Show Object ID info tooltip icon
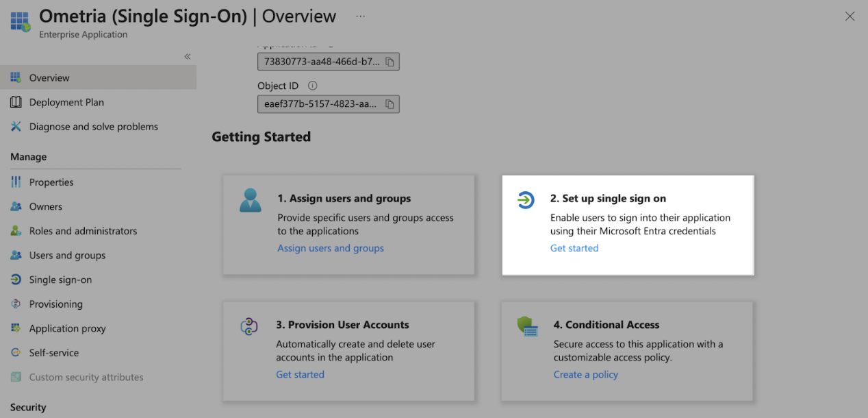Image resolution: width=868 pixels, height=418 pixels. coord(313,86)
